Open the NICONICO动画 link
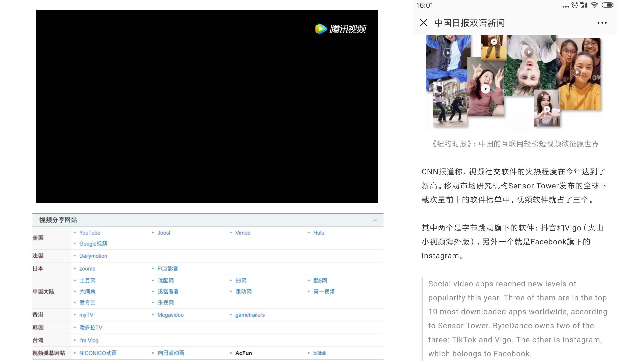Screen dimensions: 644x362 coord(98,353)
